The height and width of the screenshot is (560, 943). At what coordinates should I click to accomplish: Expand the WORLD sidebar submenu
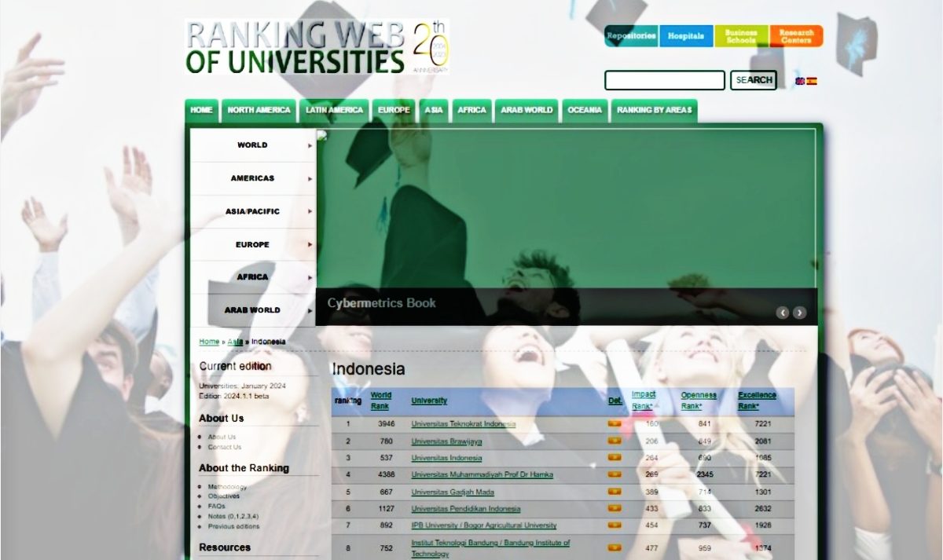coord(252,145)
